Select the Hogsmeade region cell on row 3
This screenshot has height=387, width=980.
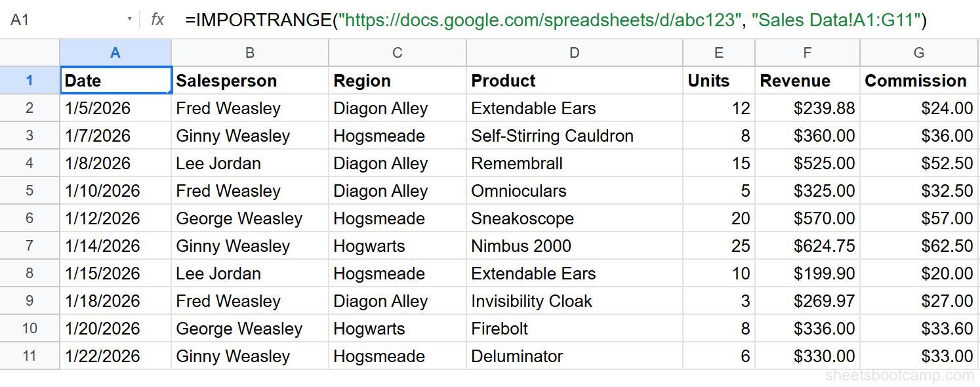tap(397, 135)
